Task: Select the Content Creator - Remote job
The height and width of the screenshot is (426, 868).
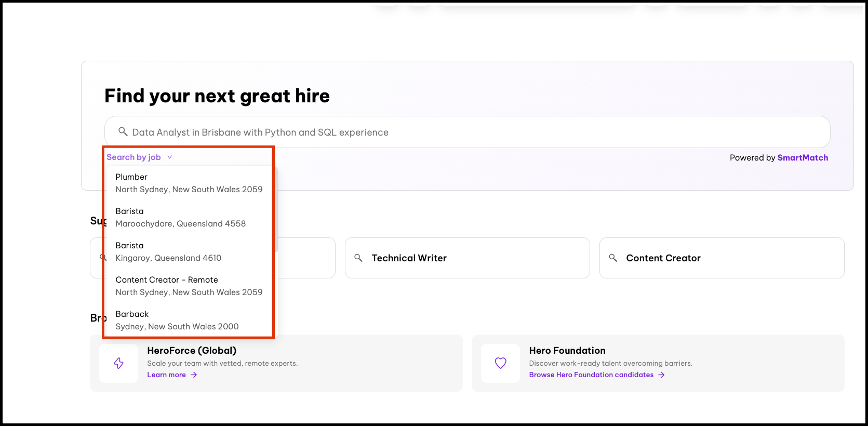Action: click(x=189, y=286)
